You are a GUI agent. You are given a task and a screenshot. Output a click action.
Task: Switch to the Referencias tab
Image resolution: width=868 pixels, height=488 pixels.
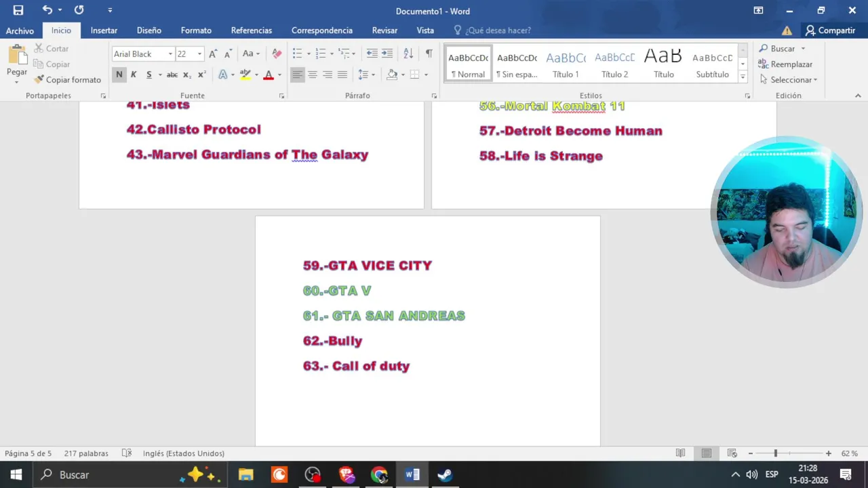click(252, 30)
